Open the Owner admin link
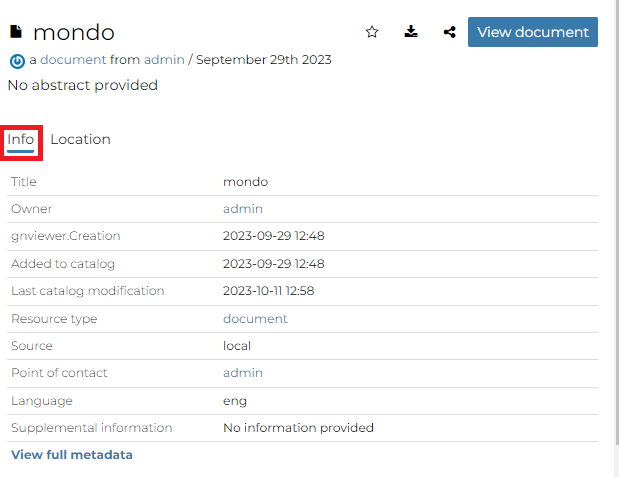Screen dimensions: 619x491 click(243, 209)
